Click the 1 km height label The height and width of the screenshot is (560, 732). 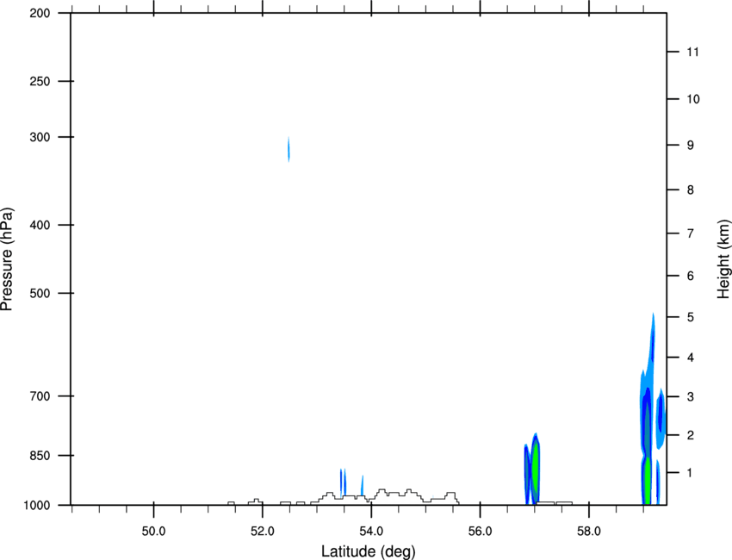tap(691, 473)
